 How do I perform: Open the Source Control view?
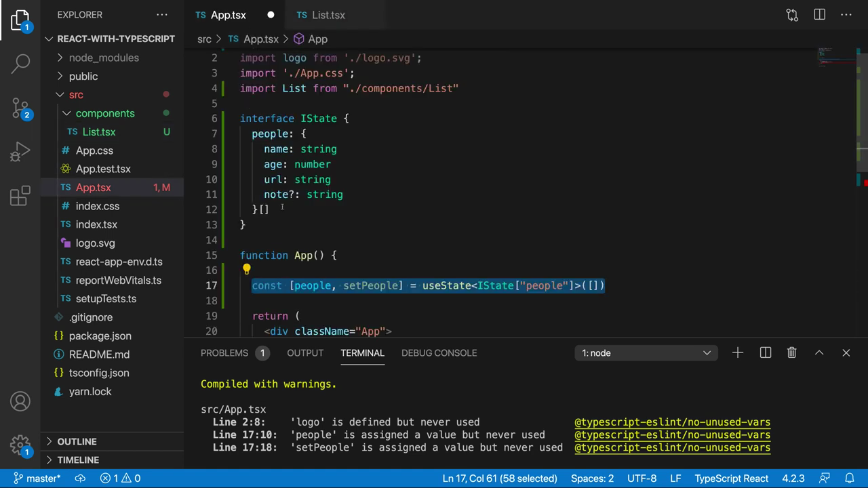tap(20, 107)
